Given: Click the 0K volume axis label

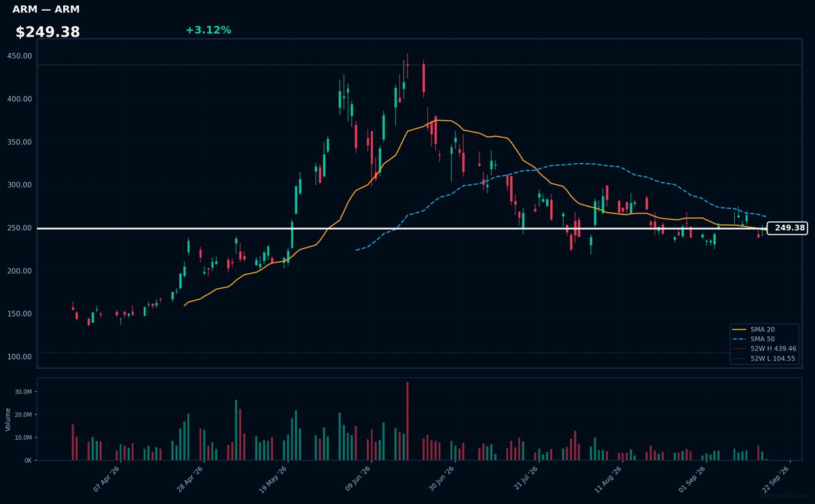Looking at the screenshot, I should tap(28, 461).
